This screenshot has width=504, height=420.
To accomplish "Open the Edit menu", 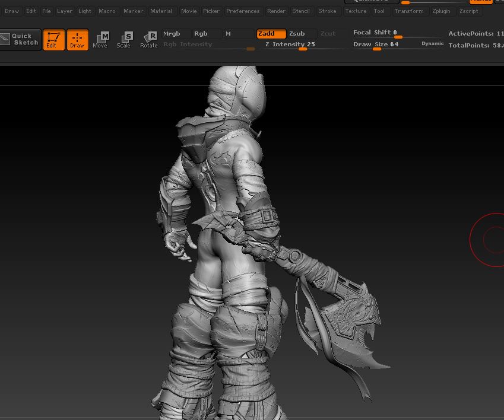I will pos(31,11).
